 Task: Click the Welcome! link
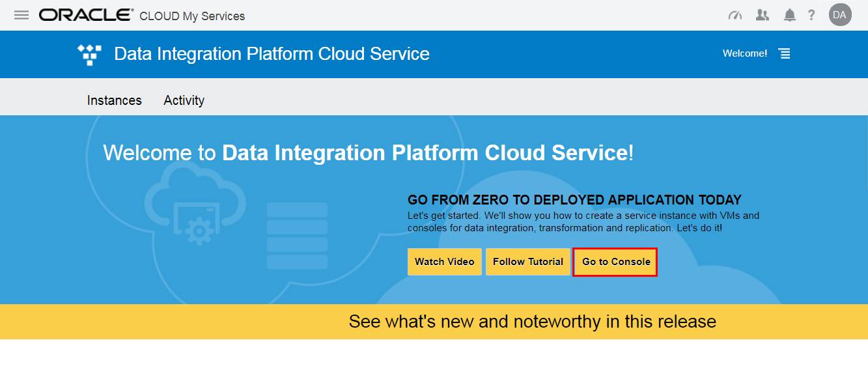745,53
